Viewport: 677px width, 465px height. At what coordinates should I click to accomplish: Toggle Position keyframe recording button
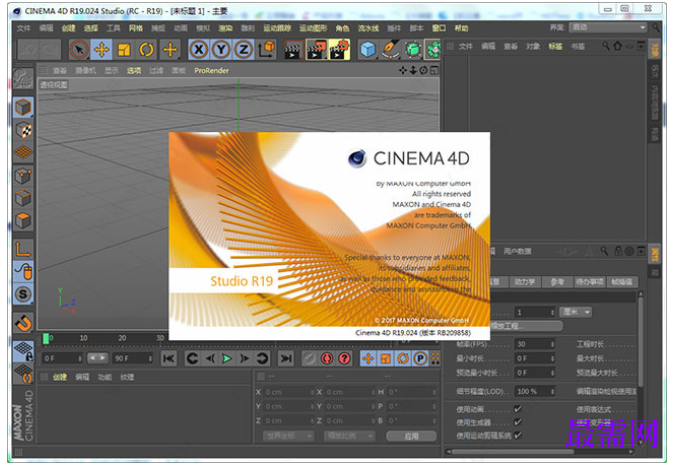tap(368, 358)
